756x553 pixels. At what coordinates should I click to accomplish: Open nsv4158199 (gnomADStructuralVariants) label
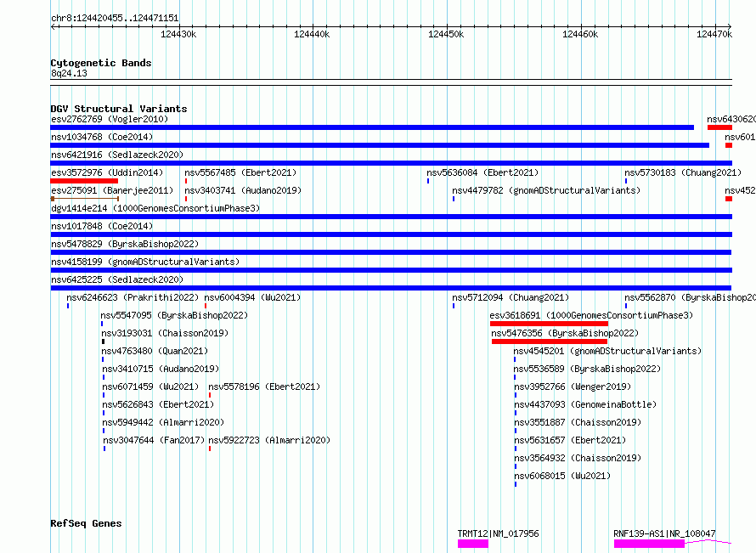[145, 262]
